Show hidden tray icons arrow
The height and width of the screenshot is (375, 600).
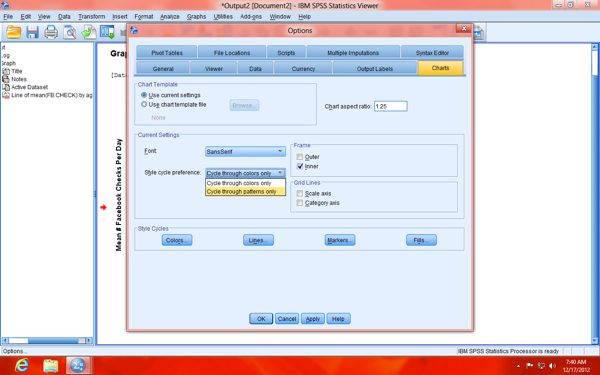click(518, 366)
